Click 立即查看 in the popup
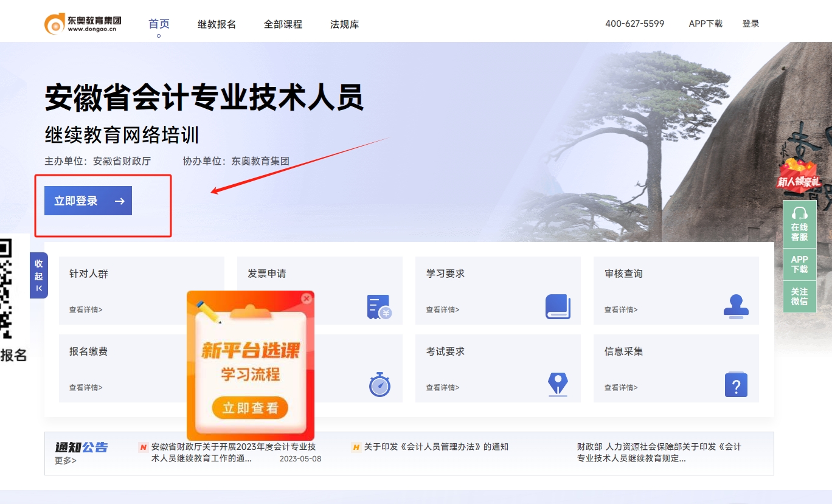832x504 pixels. point(250,408)
